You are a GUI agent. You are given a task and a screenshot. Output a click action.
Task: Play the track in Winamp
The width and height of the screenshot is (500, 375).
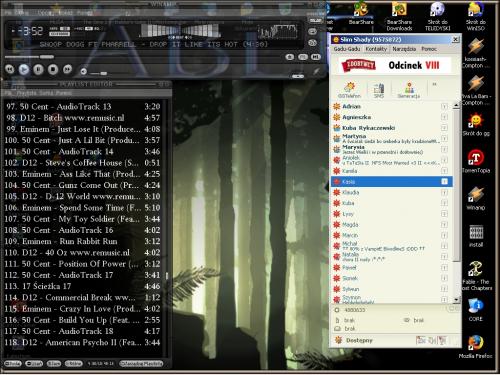tap(24, 69)
